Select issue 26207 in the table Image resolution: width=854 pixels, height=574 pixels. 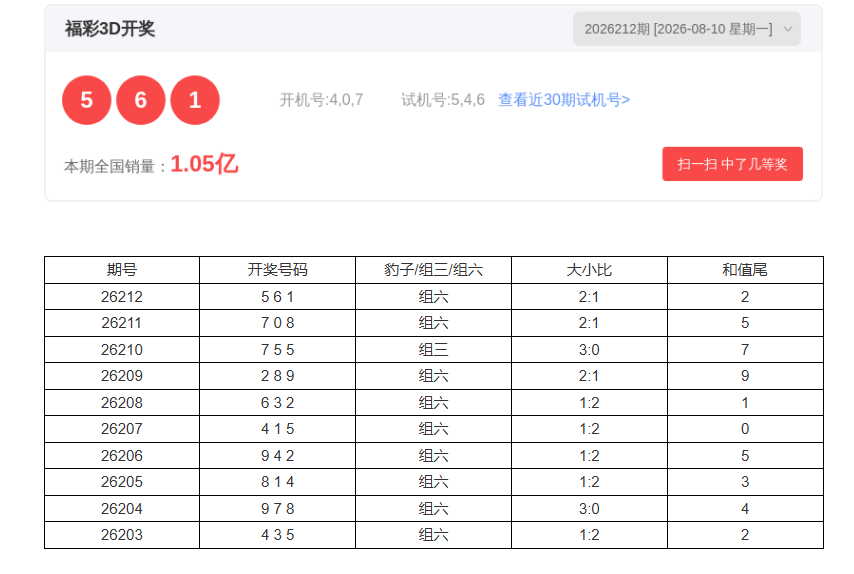pyautogui.click(x=122, y=429)
